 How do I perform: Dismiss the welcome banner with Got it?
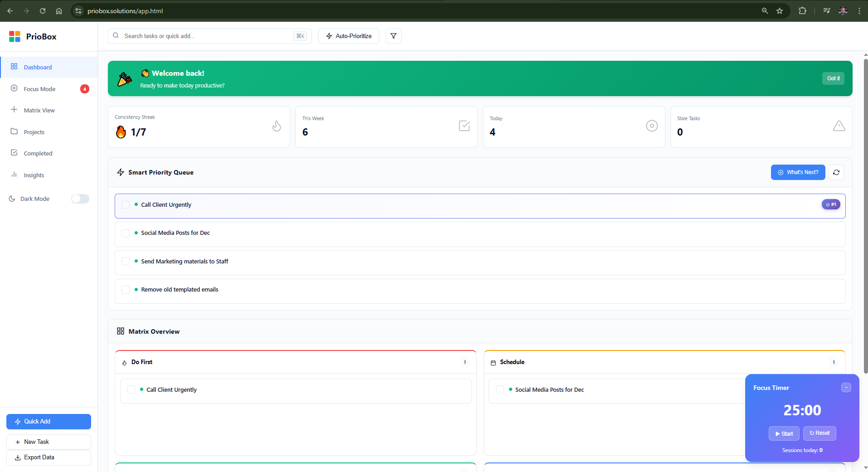tap(833, 78)
